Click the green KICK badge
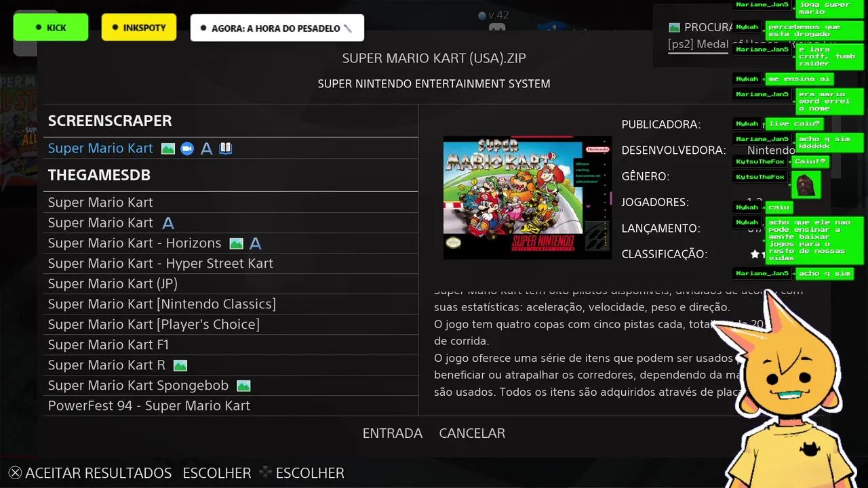Viewport: 868px width, 488px height. (x=51, y=28)
